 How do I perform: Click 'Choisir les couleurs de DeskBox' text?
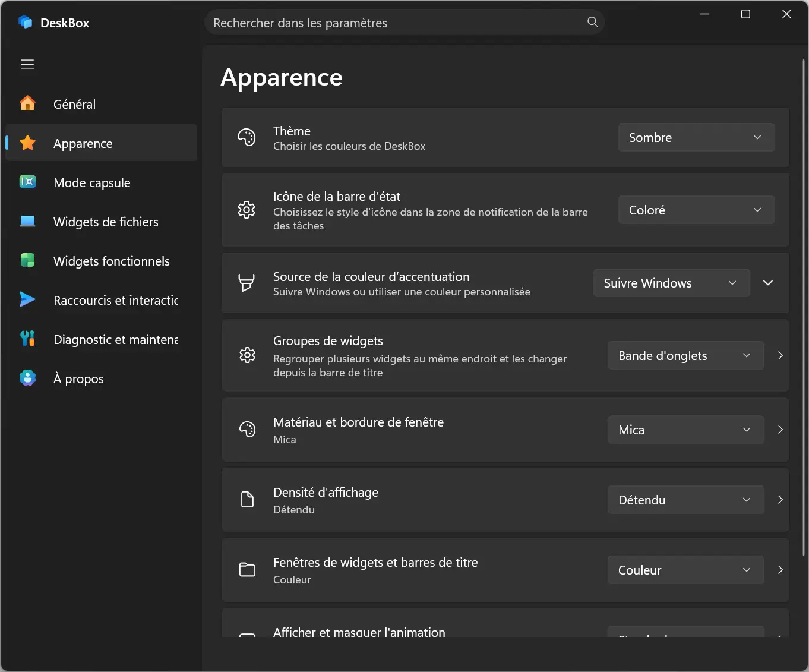coord(349,146)
